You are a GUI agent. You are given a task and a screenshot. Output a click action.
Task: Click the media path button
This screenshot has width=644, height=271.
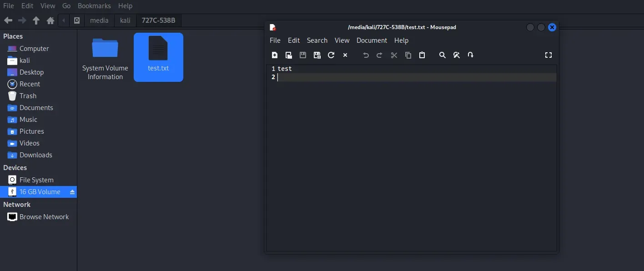(99, 20)
